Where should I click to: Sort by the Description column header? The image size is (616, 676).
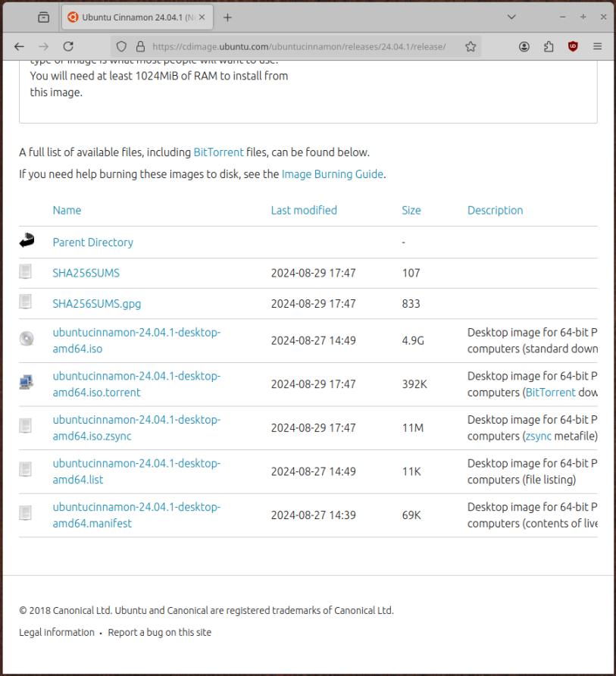tap(495, 211)
